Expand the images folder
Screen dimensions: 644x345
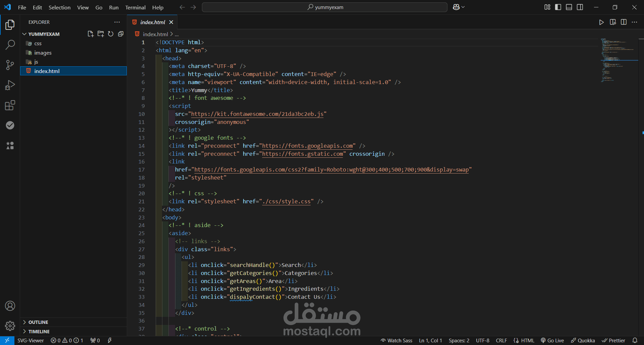point(43,53)
